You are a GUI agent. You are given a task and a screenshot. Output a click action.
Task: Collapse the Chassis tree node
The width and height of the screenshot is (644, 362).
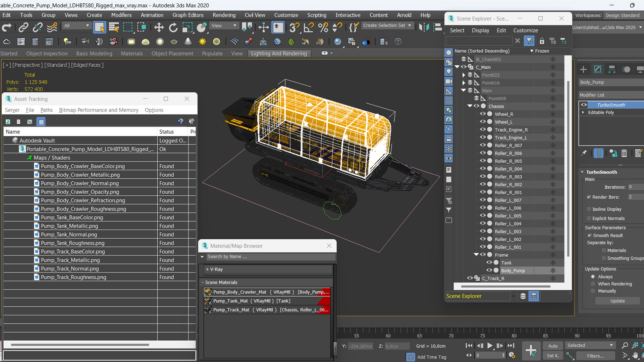pyautogui.click(x=470, y=106)
